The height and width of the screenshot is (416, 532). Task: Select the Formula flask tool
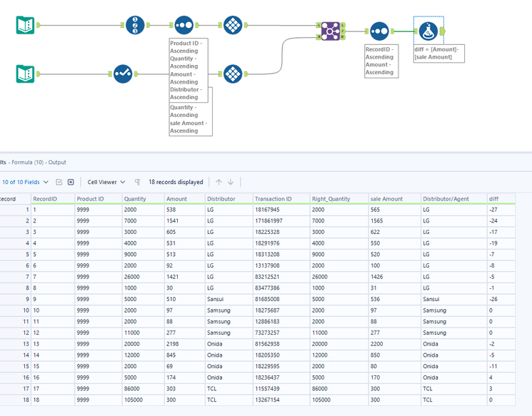point(428,31)
